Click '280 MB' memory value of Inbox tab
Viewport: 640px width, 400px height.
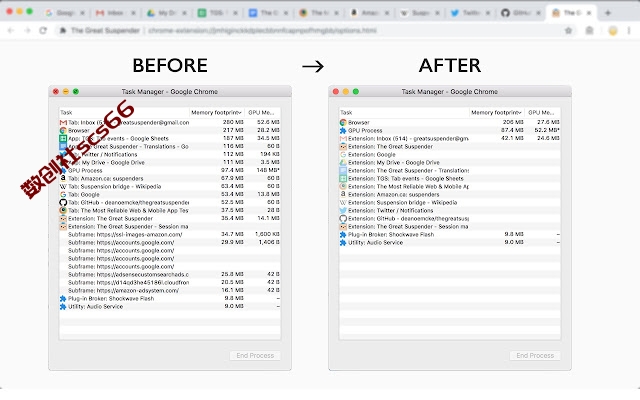233,122
